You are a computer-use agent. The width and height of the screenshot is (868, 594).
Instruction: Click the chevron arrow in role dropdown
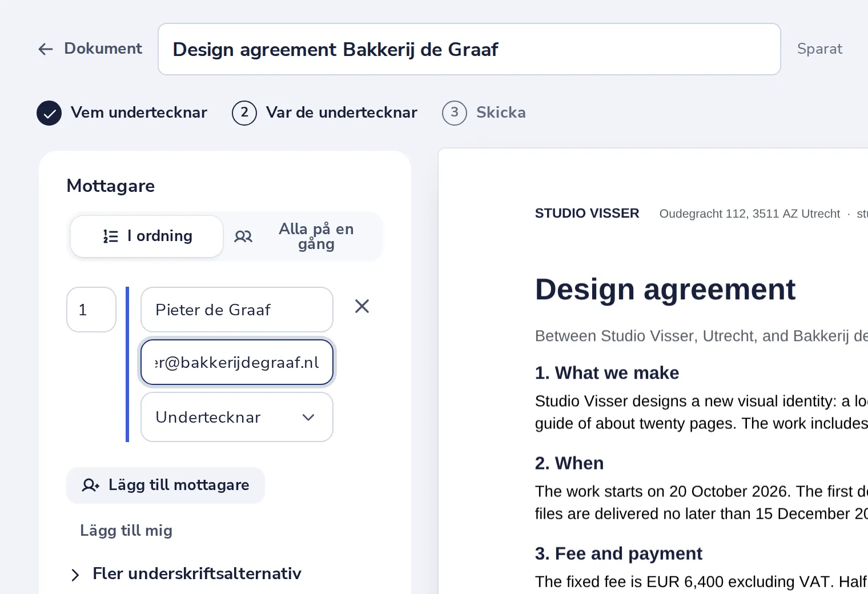[x=308, y=418]
